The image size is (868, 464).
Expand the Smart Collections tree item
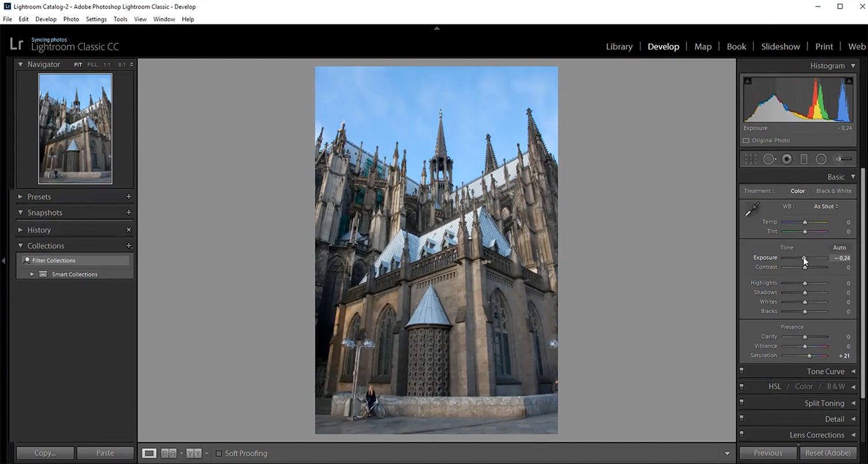[32, 275]
